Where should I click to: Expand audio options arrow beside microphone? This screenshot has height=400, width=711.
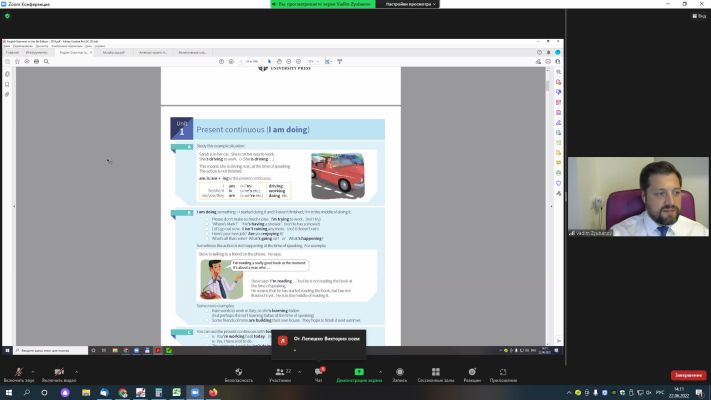[33, 372]
